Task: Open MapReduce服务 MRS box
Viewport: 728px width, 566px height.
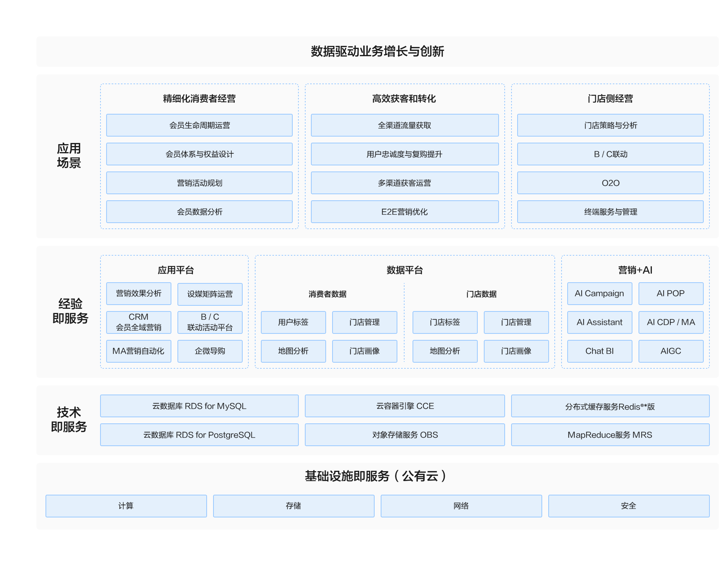Action: tap(610, 435)
